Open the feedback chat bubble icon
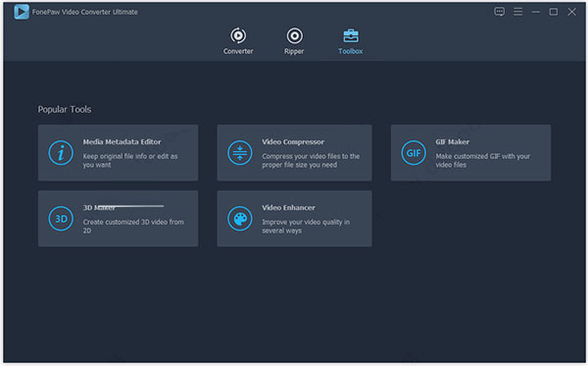The image size is (588, 366). (499, 12)
